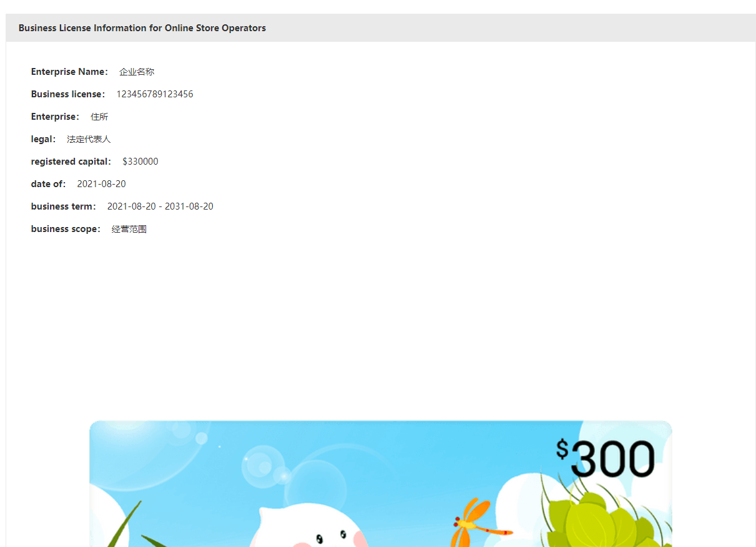Select the 'Enterprise Name:' label

70,72
